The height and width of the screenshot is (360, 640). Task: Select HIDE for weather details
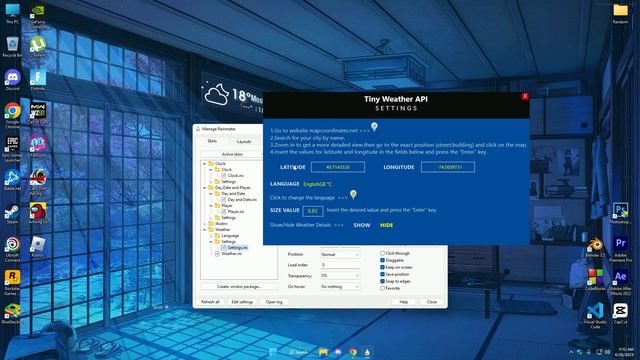(387, 225)
